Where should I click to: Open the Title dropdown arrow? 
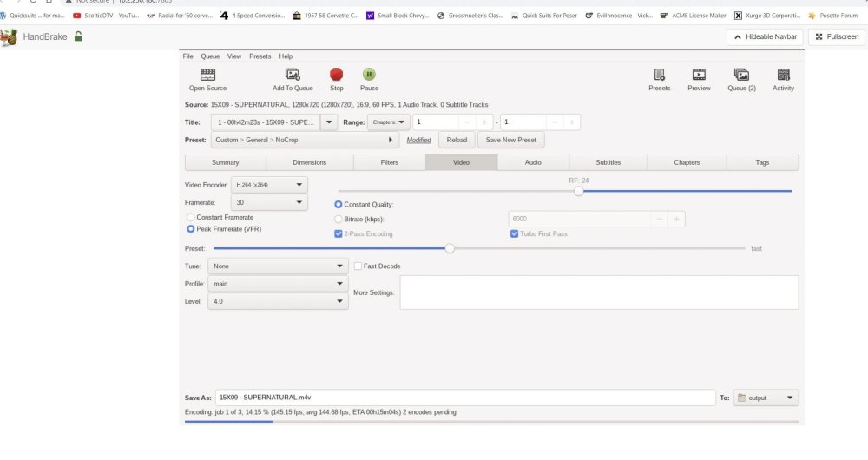click(x=329, y=122)
